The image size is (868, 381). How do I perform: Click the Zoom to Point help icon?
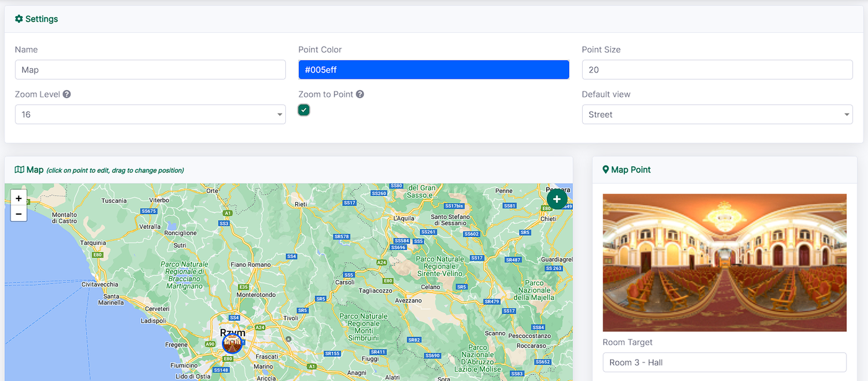[x=360, y=94]
